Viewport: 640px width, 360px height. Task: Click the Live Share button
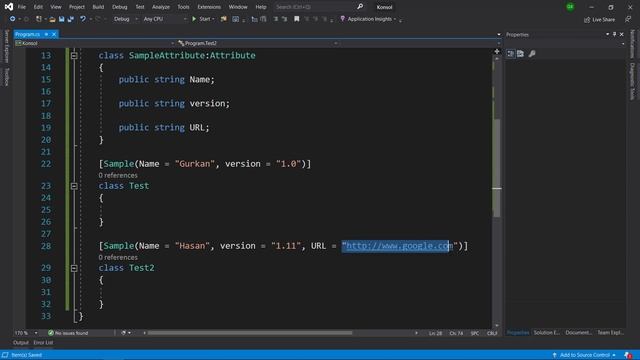click(x=599, y=20)
